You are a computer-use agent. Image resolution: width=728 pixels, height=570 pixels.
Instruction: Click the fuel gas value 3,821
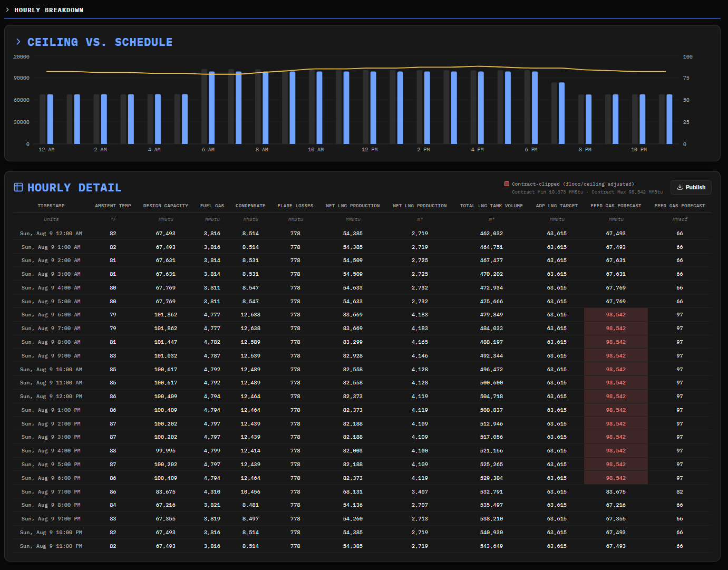(x=212, y=505)
